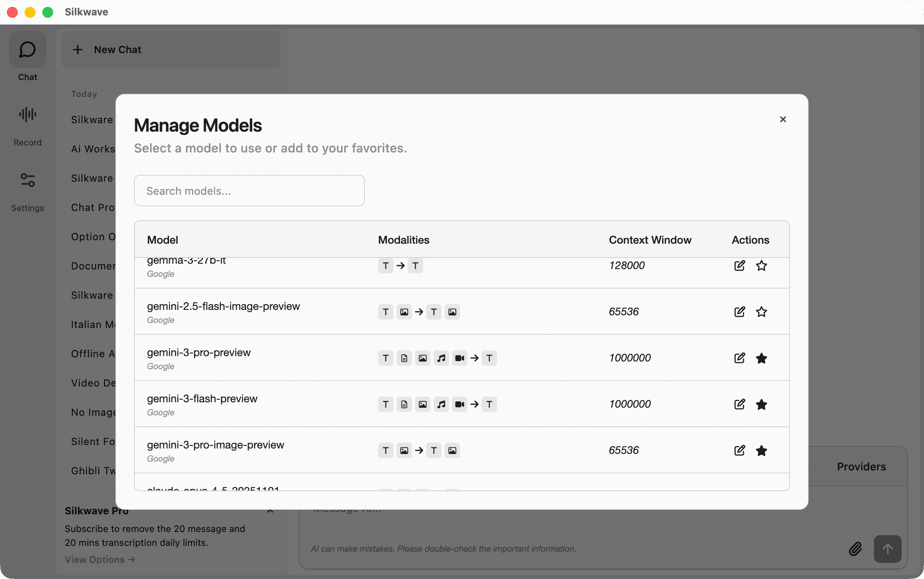Follow the View Options link
The image size is (924, 579).
click(x=100, y=559)
